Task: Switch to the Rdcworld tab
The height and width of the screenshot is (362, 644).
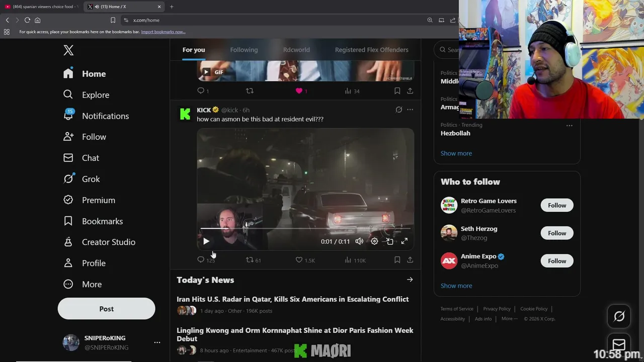Action: (x=296, y=50)
